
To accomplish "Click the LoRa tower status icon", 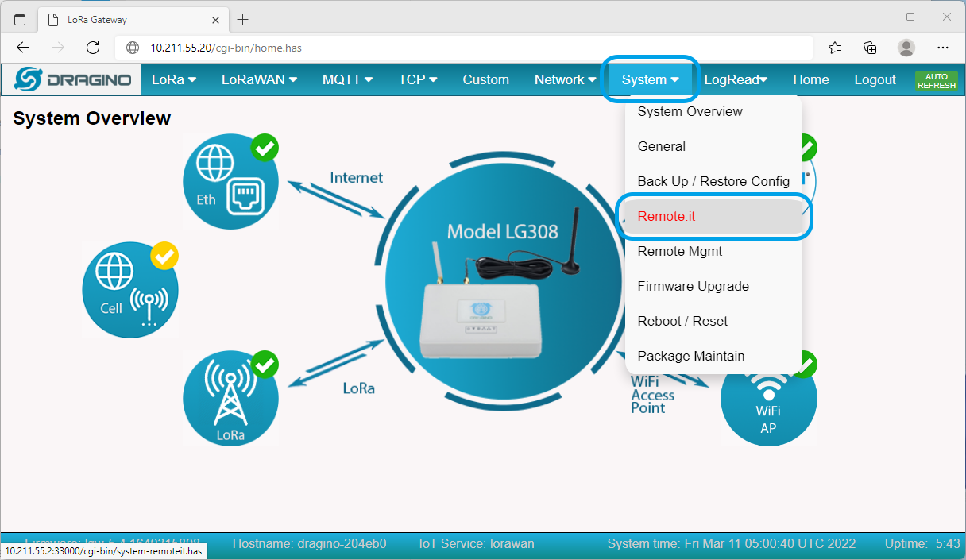I will 230,399.
